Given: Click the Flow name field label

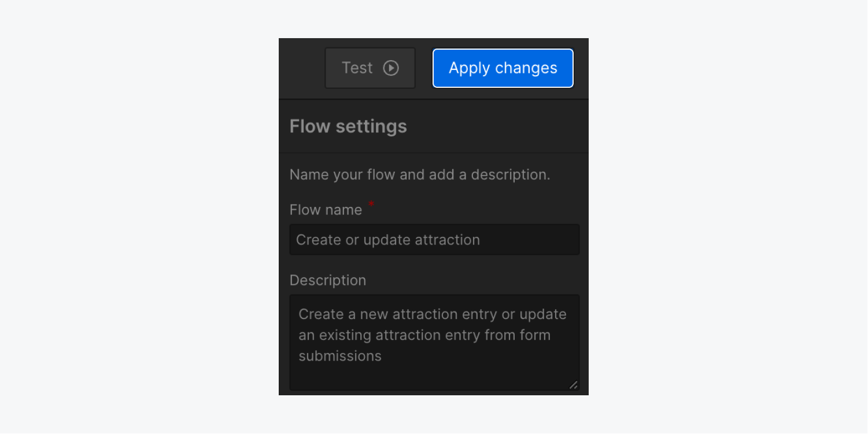Looking at the screenshot, I should pos(326,210).
